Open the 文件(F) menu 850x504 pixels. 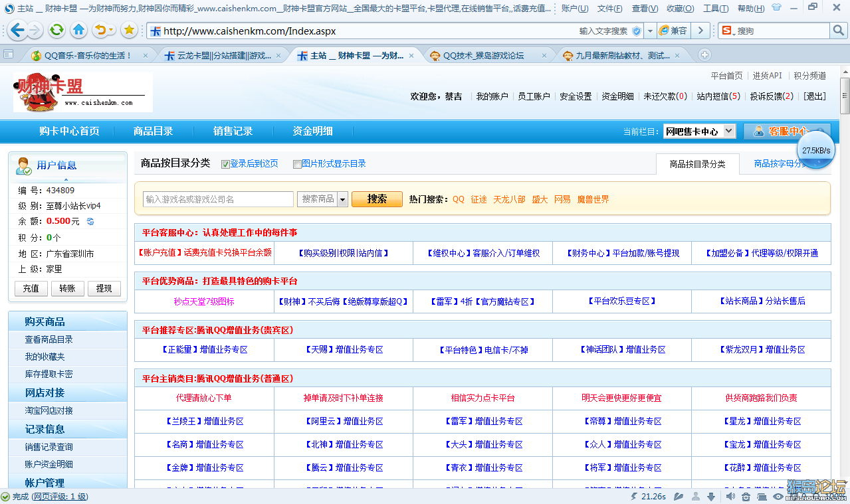pos(610,8)
